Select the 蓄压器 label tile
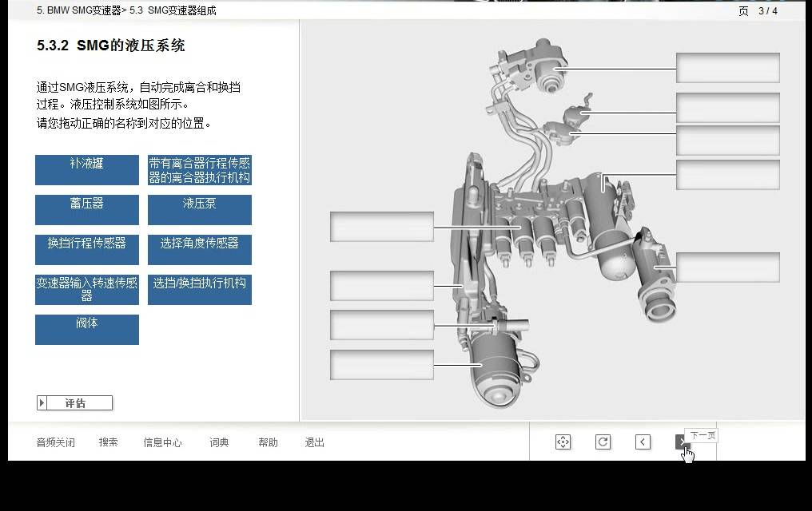 point(87,209)
